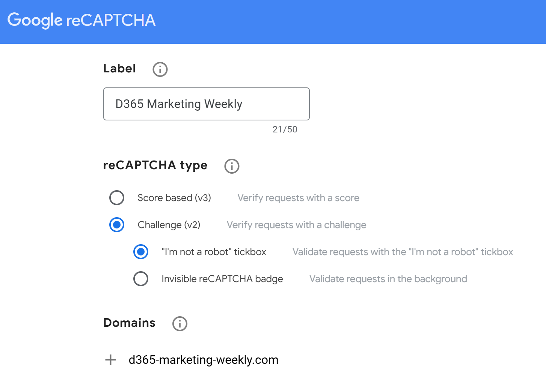This screenshot has height=392, width=546.
Task: Click the "Validate requests in the background" text
Action: [x=388, y=279]
